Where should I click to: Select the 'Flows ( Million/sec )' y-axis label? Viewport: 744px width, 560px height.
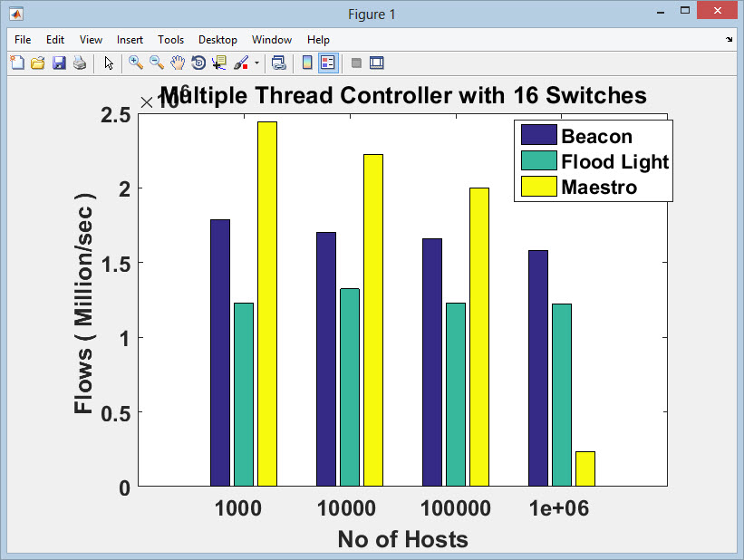point(83,304)
